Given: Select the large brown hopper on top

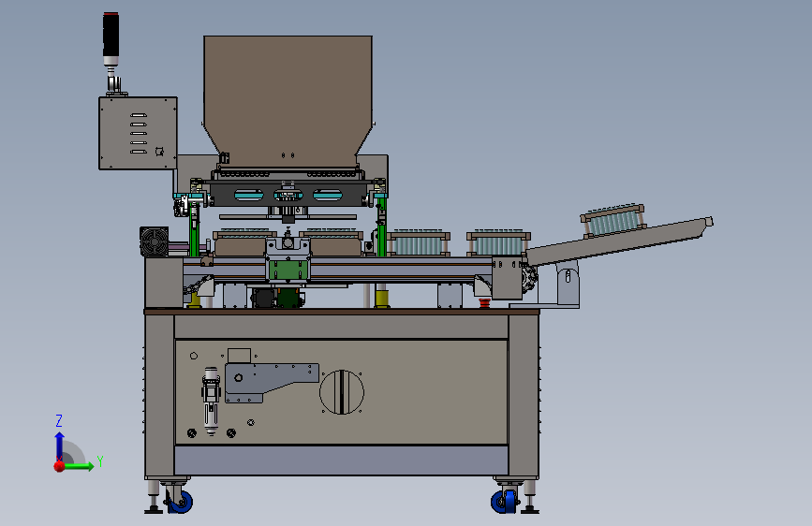Looking at the screenshot, I should point(288,101).
